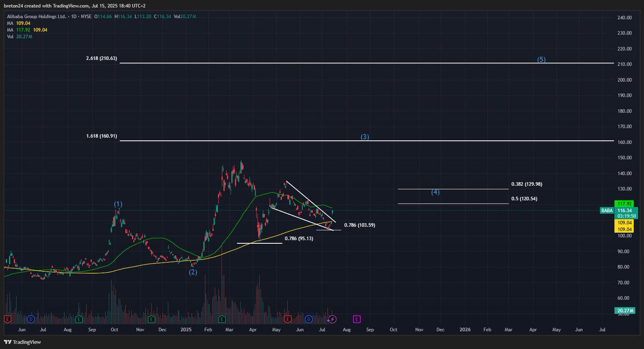The height and width of the screenshot is (349, 644).
Task: Click the wave (4) label
Action: [436, 192]
